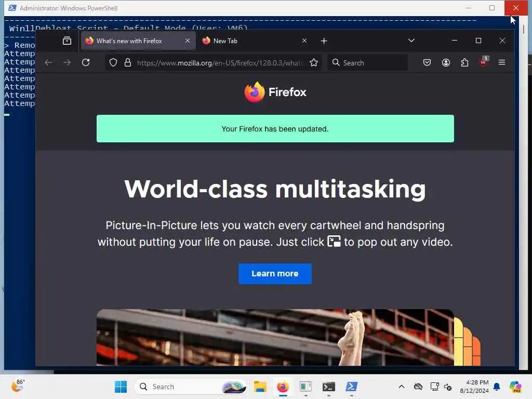Open the uBlock Origin extension icon
532x399 pixels.
[x=484, y=62]
